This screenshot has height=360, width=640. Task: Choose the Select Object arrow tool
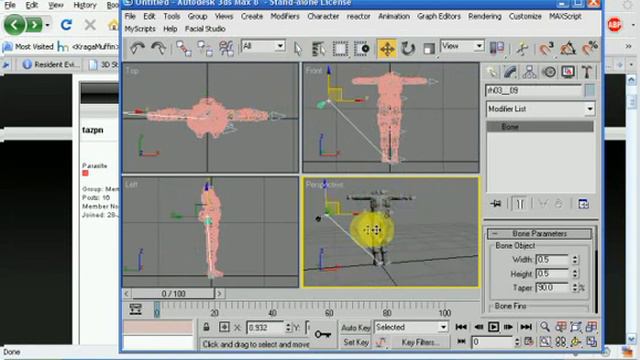click(x=298, y=49)
